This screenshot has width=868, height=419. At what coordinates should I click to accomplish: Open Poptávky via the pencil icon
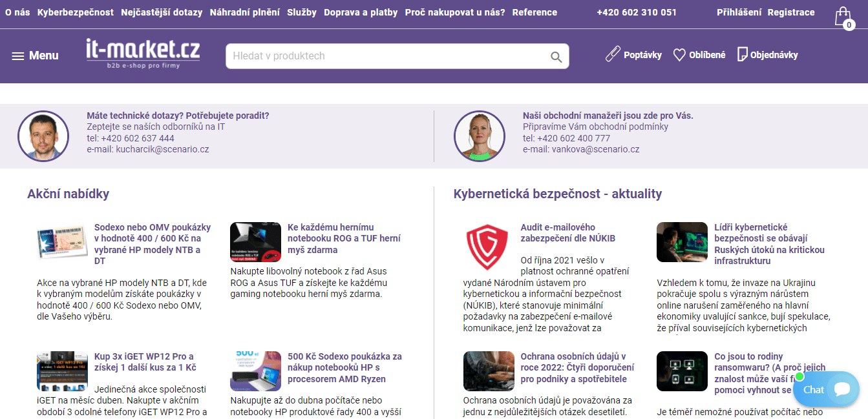[612, 54]
